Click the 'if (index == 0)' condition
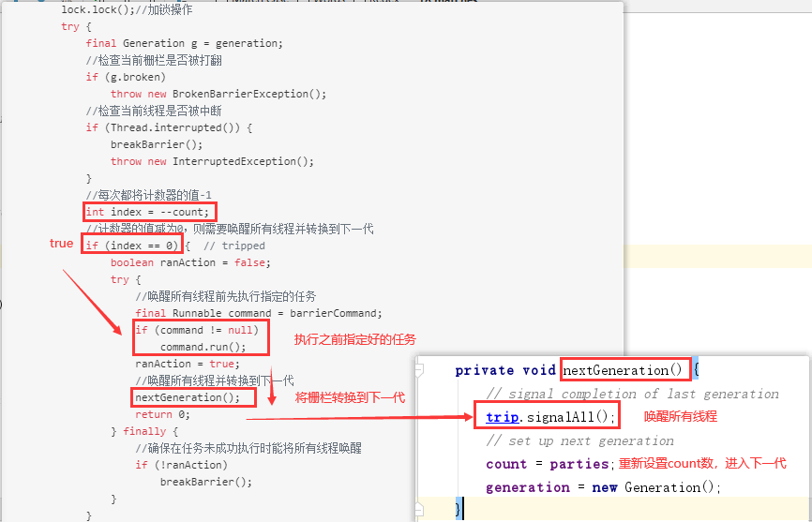The width and height of the screenshot is (812, 522). tap(132, 246)
